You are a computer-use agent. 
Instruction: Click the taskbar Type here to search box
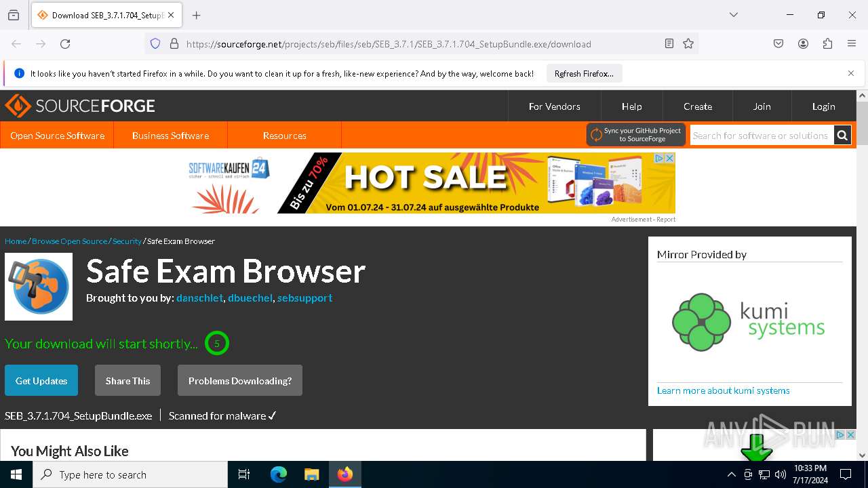tap(130, 474)
